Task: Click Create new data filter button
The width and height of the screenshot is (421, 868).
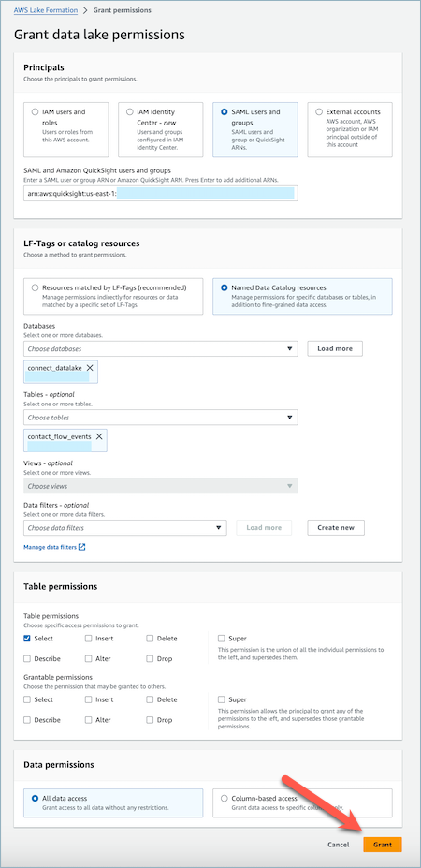Action: [336, 527]
